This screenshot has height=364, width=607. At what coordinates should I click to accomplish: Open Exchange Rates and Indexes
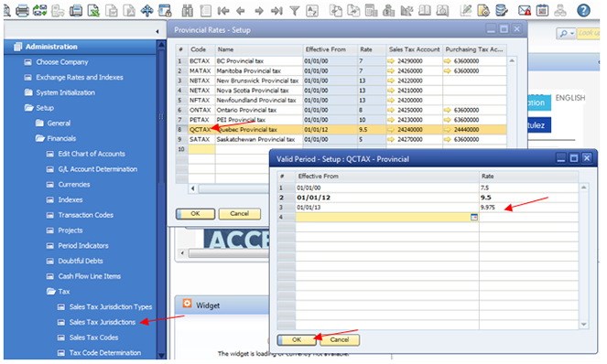tap(80, 78)
